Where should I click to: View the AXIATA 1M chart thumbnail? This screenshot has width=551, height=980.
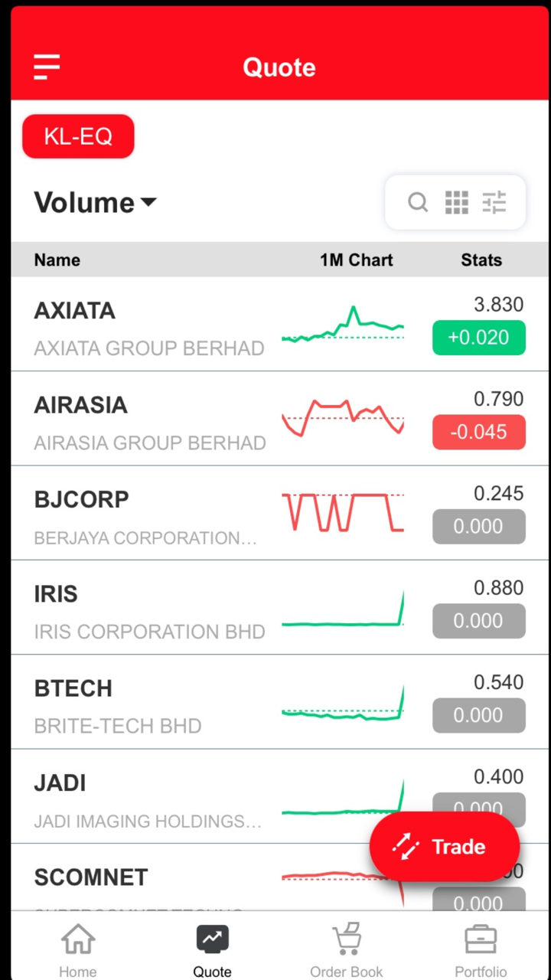343,326
